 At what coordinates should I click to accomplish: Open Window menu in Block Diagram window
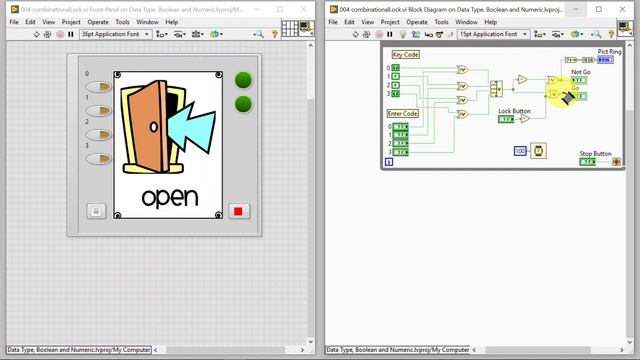point(466,22)
